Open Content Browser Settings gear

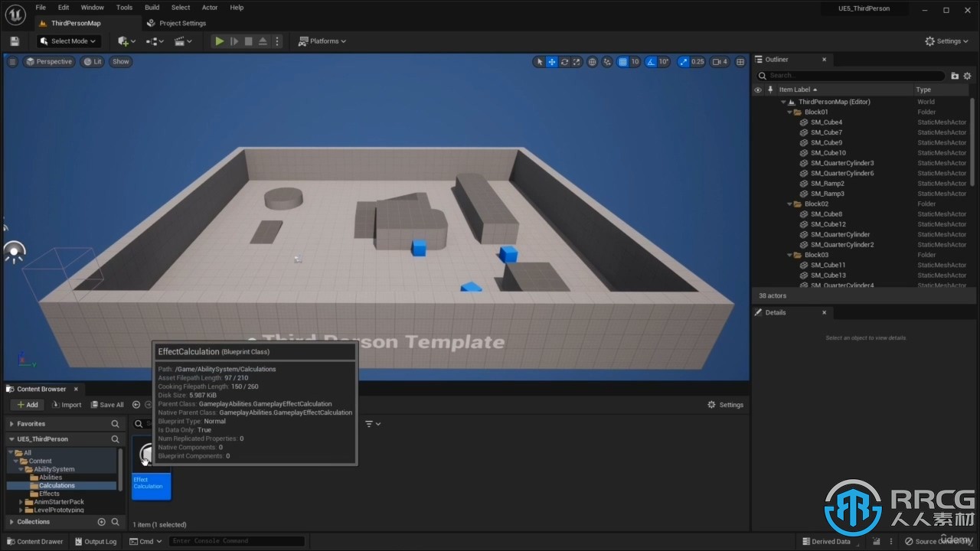click(725, 405)
